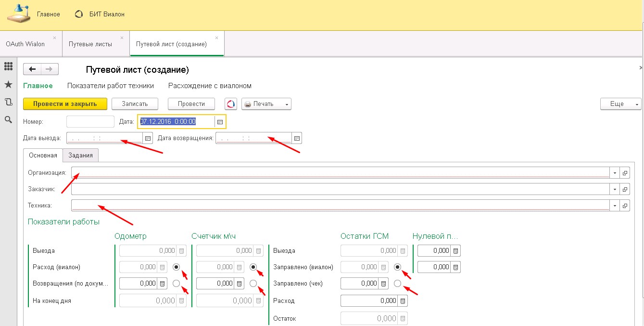The height and width of the screenshot is (326, 644).
Task: Select Счетчик м\ч Возвращения radio button
Action: coord(253,284)
